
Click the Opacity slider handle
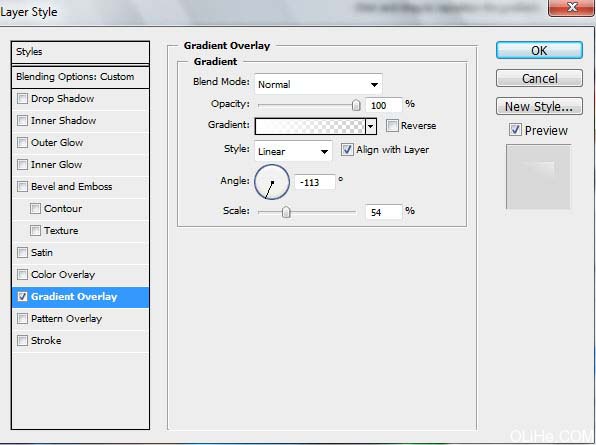tap(356, 105)
